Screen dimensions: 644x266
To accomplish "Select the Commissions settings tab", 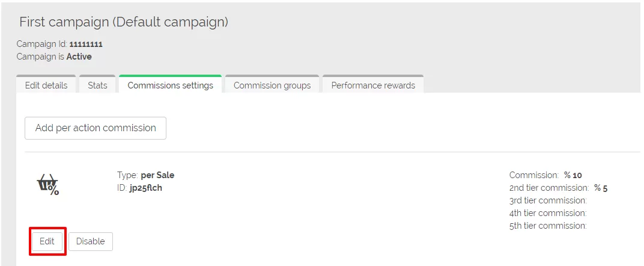I will (x=171, y=85).
